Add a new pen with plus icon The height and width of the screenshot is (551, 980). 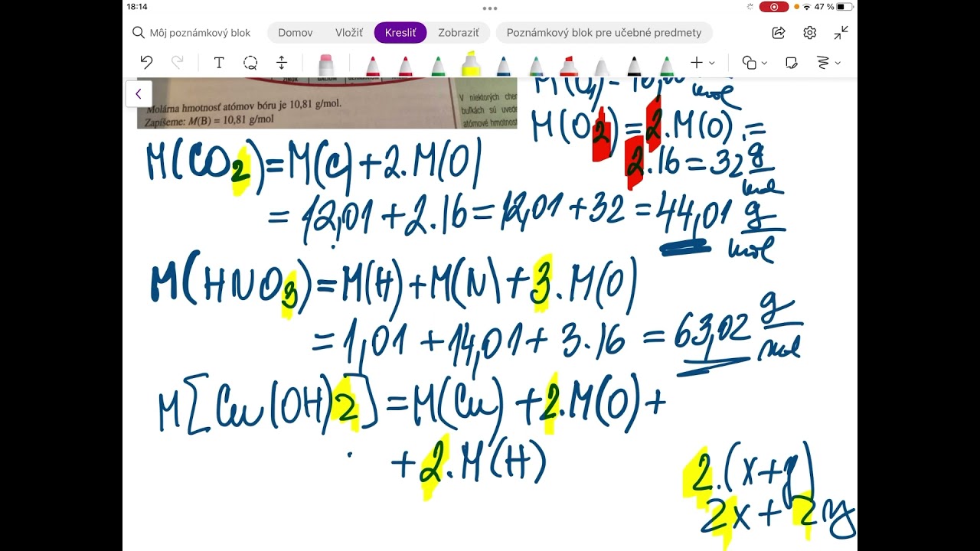(x=697, y=63)
